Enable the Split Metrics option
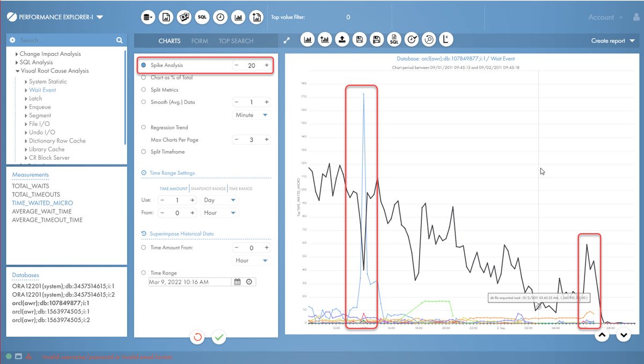 click(x=144, y=90)
